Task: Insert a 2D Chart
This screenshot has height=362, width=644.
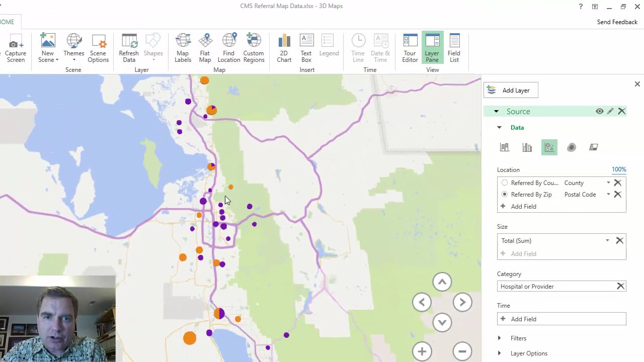Action: tap(284, 48)
